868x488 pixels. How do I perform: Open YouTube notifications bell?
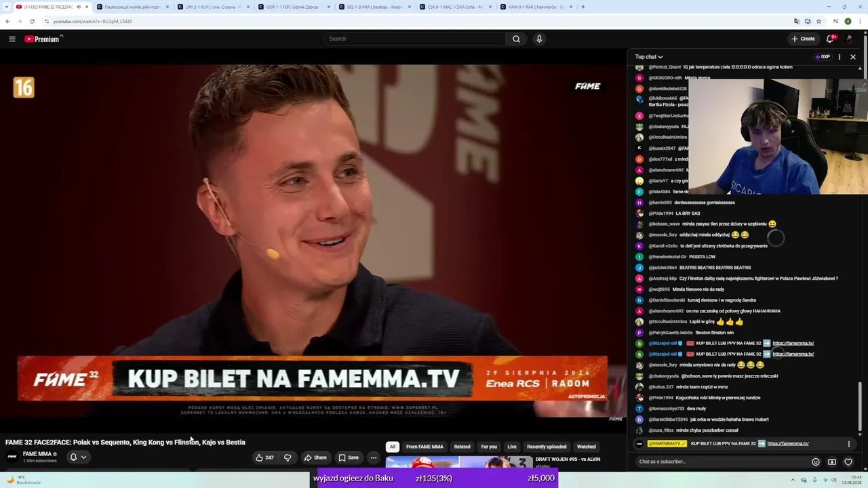coord(830,39)
